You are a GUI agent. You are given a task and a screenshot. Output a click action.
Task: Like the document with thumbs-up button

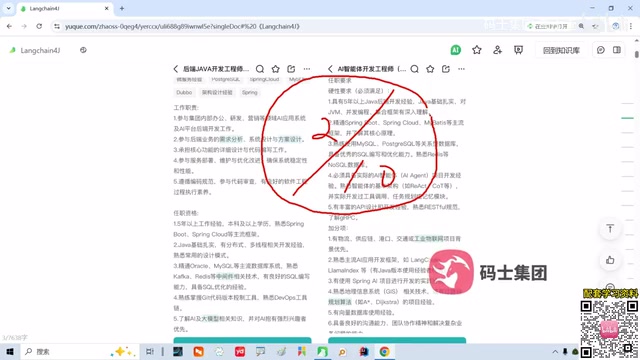click(610, 260)
